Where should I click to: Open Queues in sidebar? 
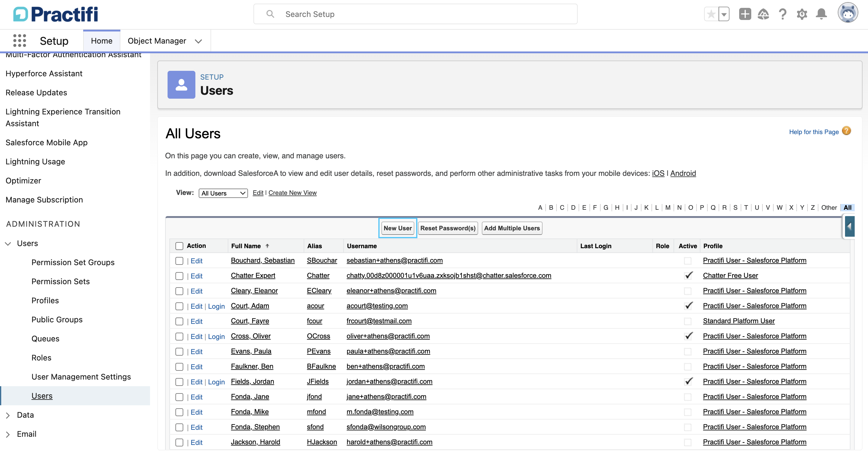[45, 339]
